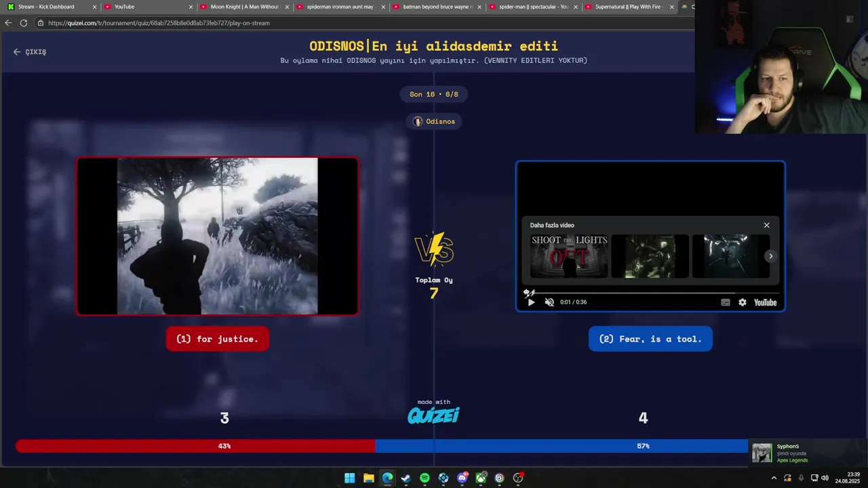This screenshot has height=488, width=868.
Task: Close the YouTube tab
Action: point(191,7)
